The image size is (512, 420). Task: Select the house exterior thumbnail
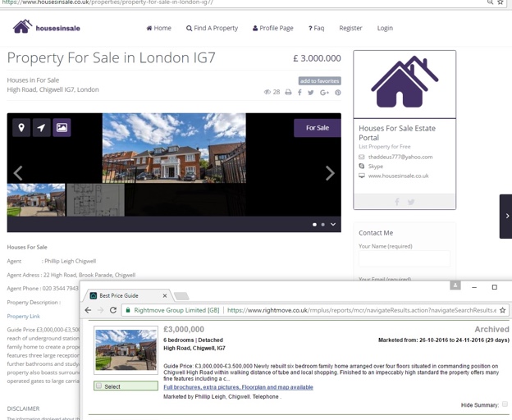click(x=36, y=199)
